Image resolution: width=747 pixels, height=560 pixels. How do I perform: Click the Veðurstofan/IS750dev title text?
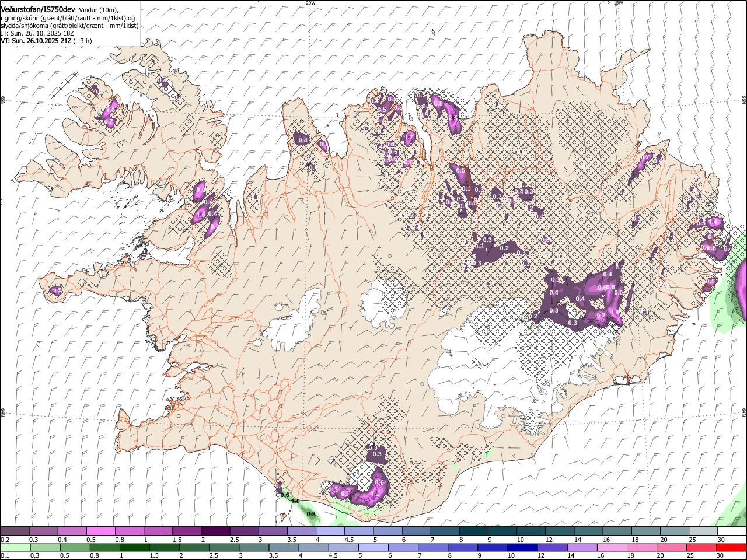38,10
